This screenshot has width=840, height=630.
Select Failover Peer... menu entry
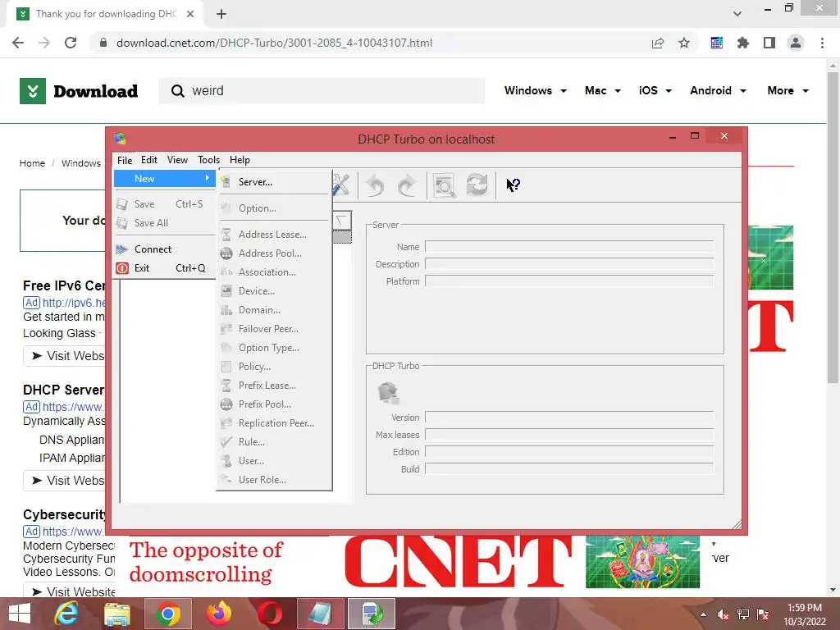click(274, 329)
